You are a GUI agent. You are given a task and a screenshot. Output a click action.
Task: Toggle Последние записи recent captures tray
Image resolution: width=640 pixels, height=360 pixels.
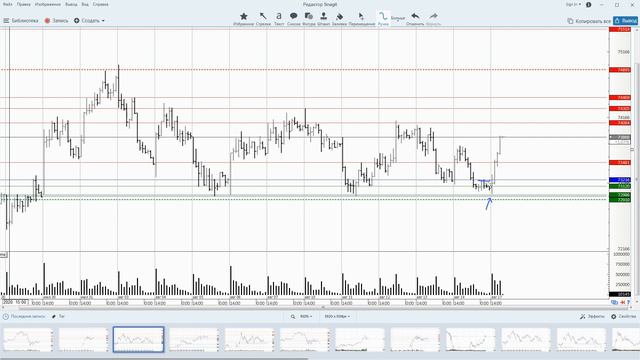pos(24,316)
